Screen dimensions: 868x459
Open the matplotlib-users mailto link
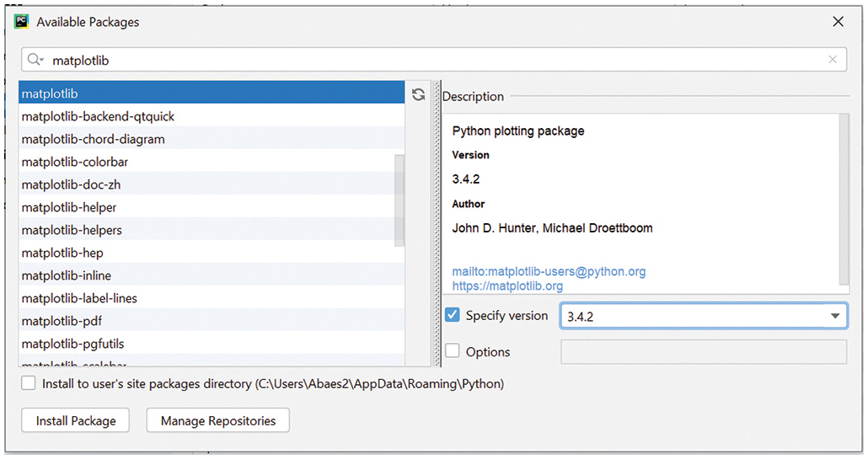[549, 271]
